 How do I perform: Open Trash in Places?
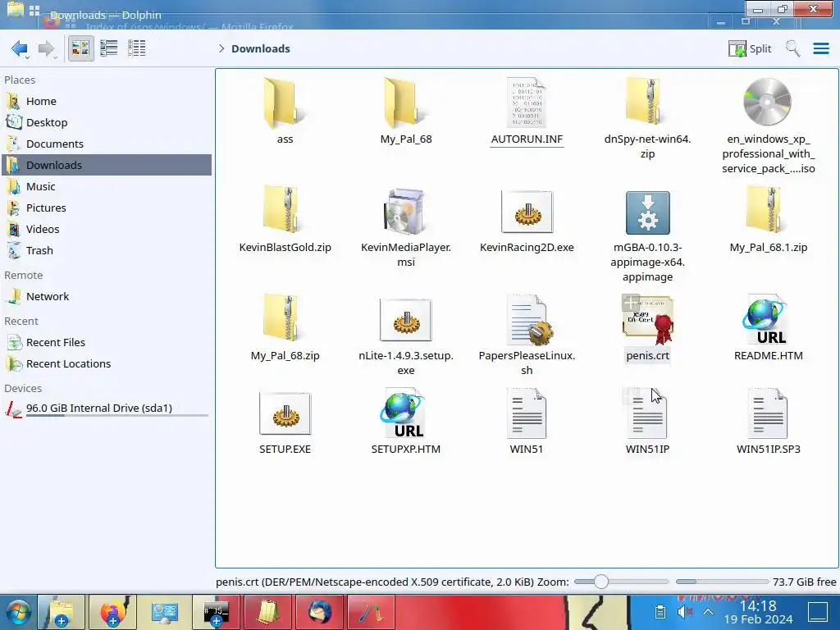(106, 251)
